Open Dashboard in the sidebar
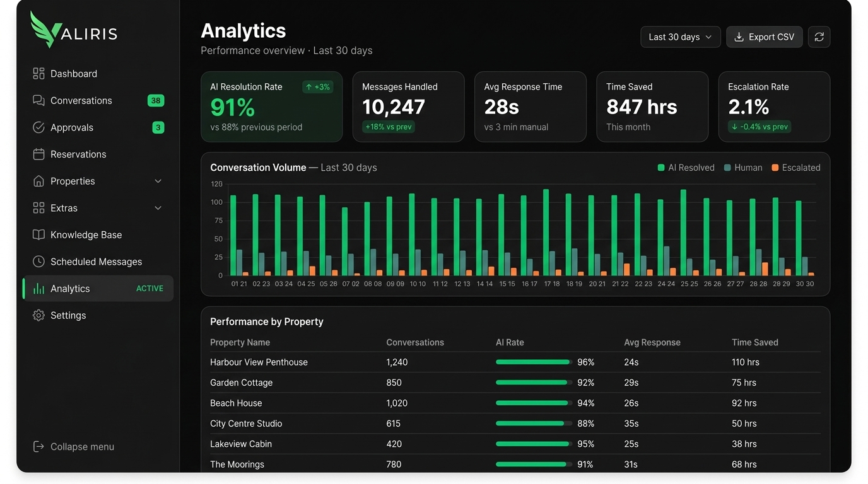868x484 pixels. (x=98, y=74)
